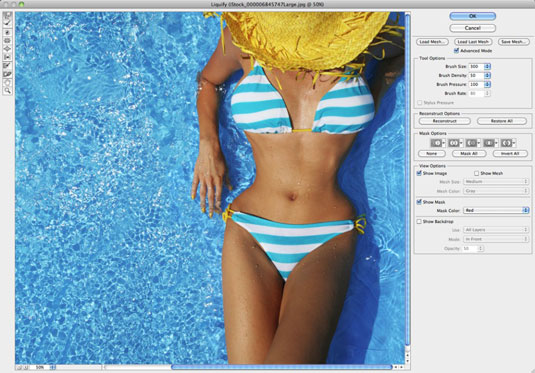Click the Brush Rate value field

[477, 93]
